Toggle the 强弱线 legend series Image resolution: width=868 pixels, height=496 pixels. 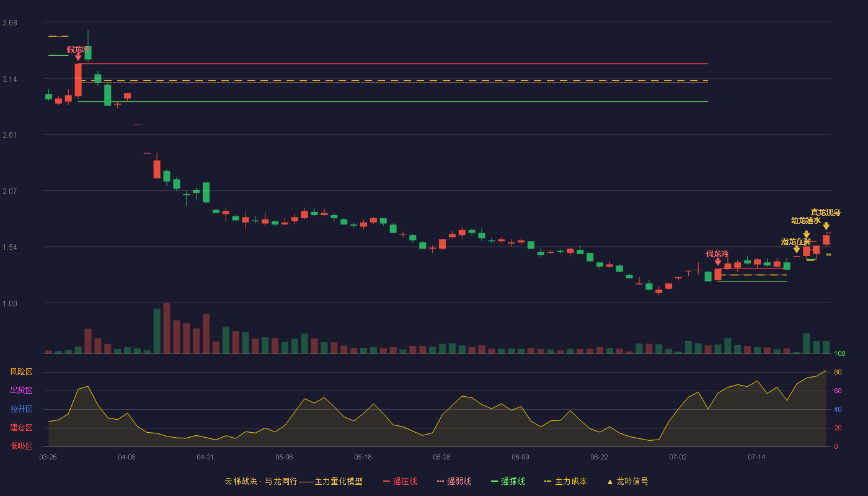(x=459, y=481)
